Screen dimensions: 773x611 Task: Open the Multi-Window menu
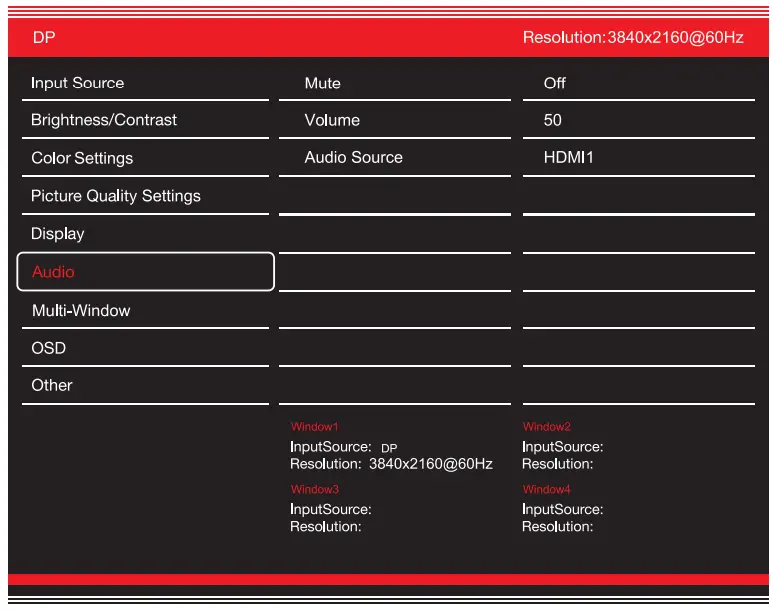pyautogui.click(x=145, y=310)
